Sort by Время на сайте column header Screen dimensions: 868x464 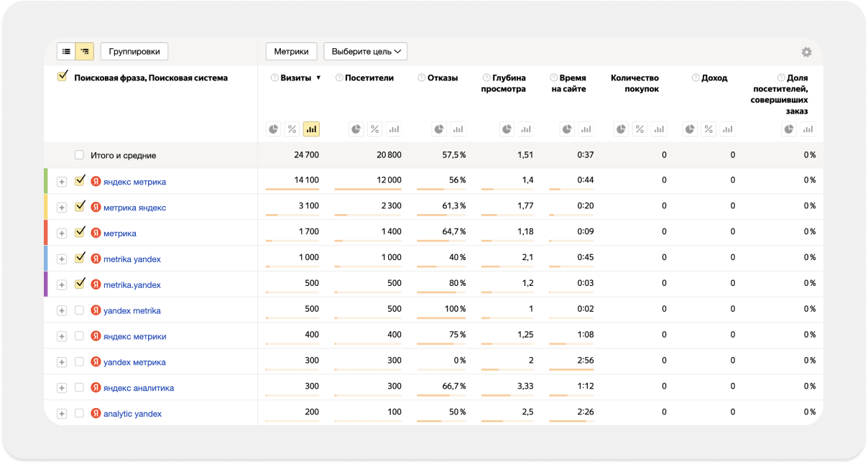pos(568,83)
